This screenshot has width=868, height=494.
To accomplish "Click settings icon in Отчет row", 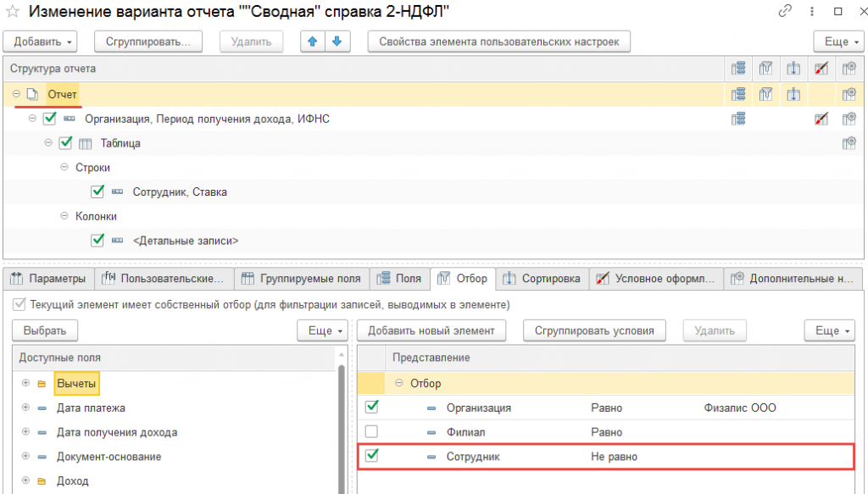I will click(849, 95).
